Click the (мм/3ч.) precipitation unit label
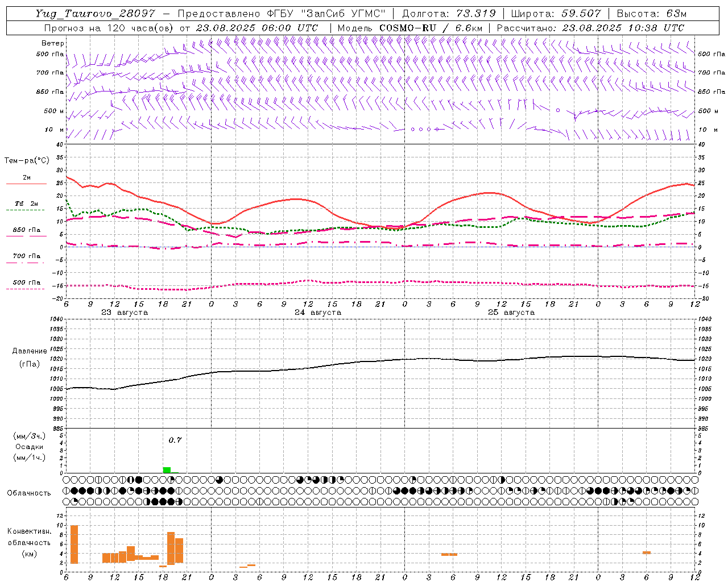Image resolution: width=728 pixels, height=582 pixels. (x=29, y=436)
